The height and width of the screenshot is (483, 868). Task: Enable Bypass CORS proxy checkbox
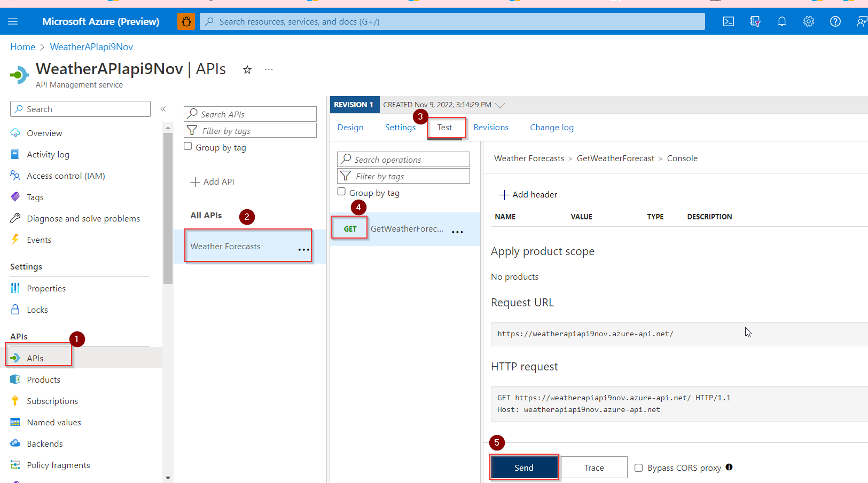point(638,468)
